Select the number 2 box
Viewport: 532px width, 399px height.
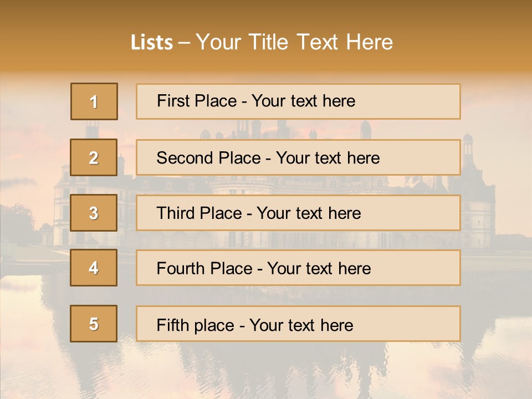pyautogui.click(x=94, y=158)
